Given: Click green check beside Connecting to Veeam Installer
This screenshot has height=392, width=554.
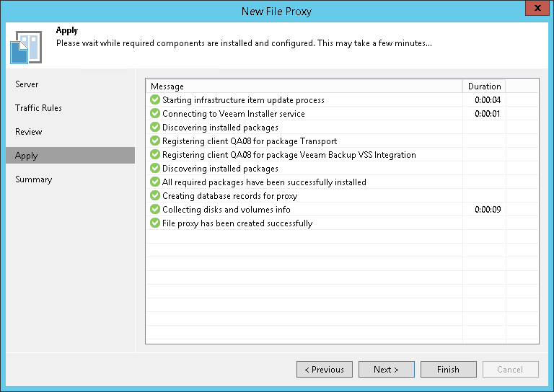Looking at the screenshot, I should [155, 114].
